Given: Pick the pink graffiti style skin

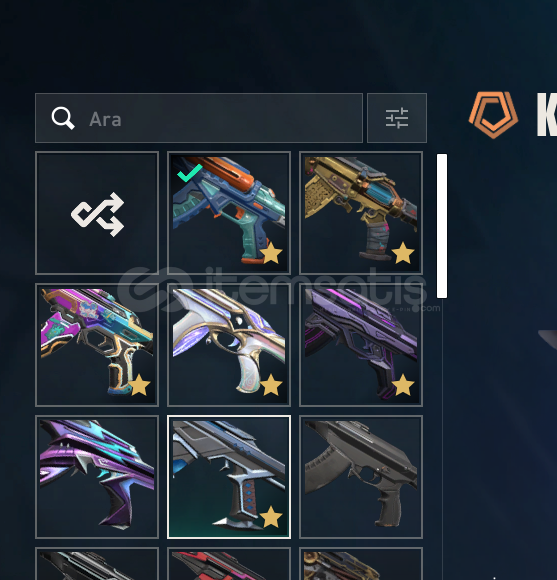Looking at the screenshot, I should tap(97, 345).
